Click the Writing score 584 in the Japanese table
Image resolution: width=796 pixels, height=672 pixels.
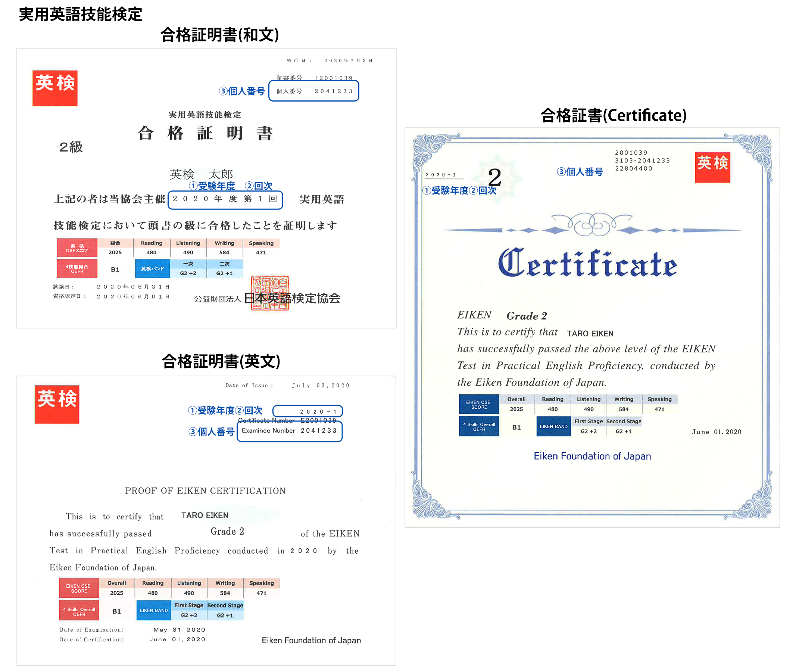click(x=224, y=253)
